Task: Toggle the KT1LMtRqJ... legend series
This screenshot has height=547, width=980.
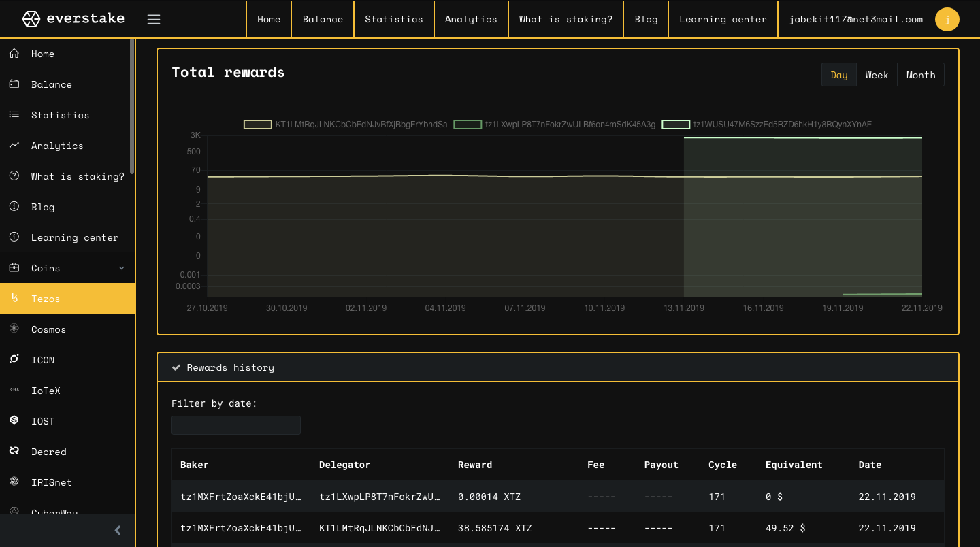Action: pyautogui.click(x=346, y=125)
